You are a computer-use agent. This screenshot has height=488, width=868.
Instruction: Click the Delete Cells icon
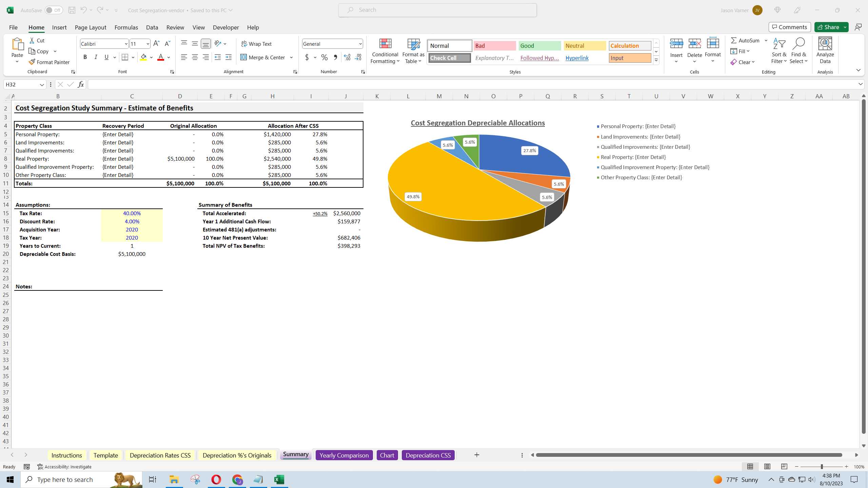tap(694, 44)
